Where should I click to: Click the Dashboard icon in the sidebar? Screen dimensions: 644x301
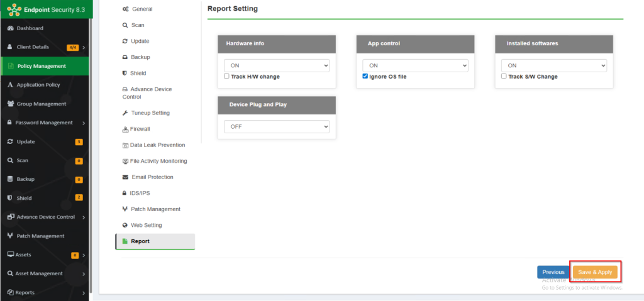[x=10, y=28]
